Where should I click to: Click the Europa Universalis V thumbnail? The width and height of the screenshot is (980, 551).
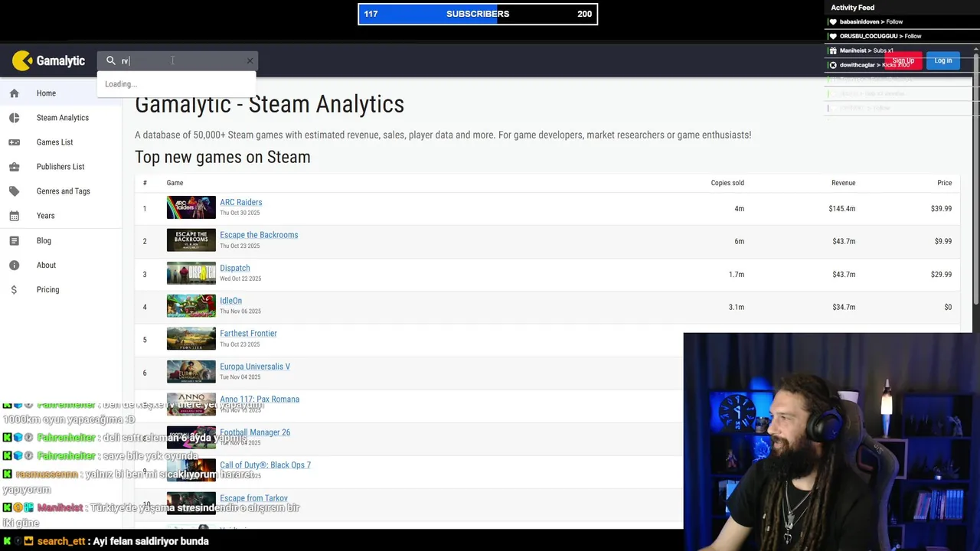[191, 372]
